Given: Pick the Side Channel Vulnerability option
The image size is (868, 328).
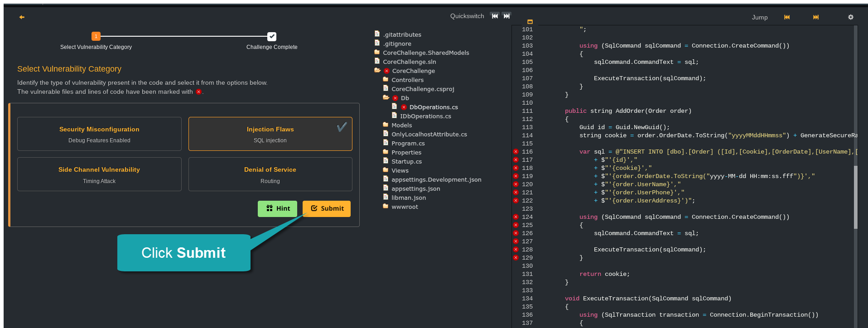Looking at the screenshot, I should (x=99, y=174).
